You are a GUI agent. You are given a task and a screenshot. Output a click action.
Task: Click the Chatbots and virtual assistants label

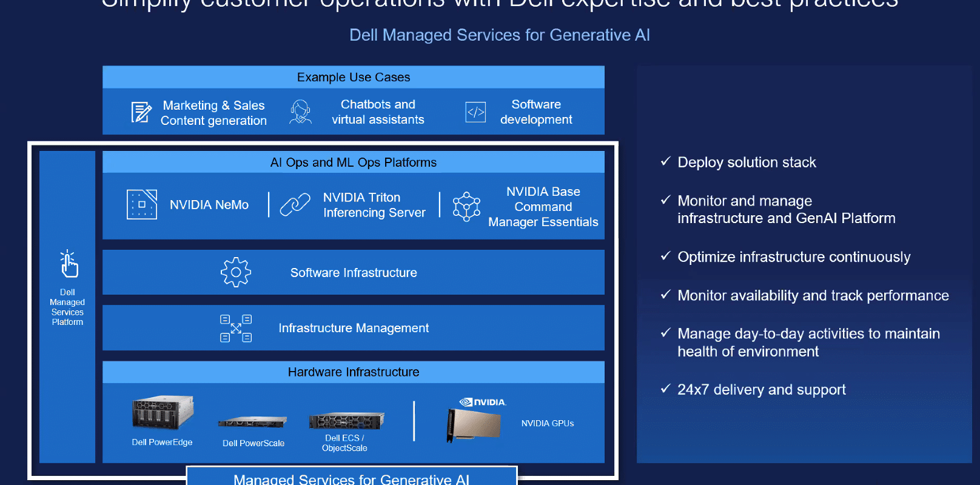(378, 112)
